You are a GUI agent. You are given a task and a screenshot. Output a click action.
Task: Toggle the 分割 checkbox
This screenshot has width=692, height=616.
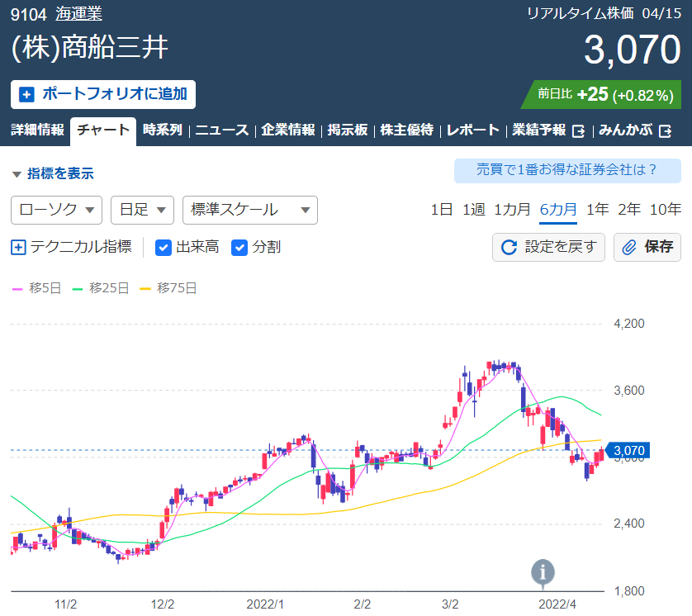pyautogui.click(x=239, y=248)
